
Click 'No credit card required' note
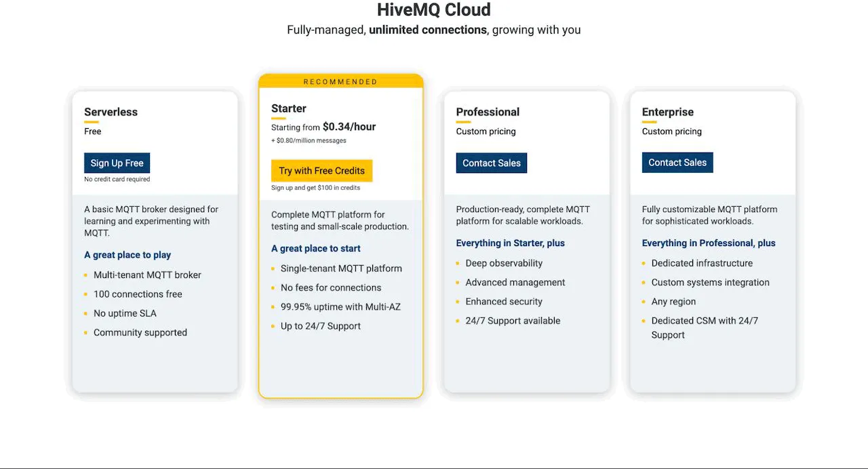point(117,180)
